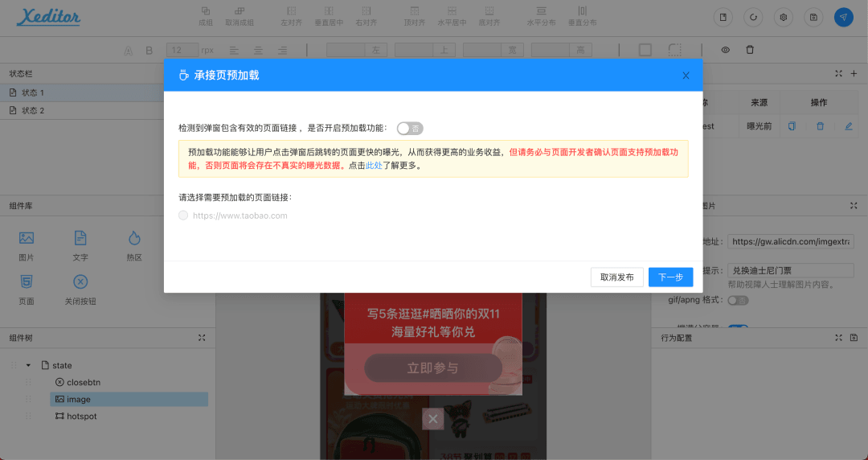Select the 垂直居中 align icon
Viewport: 868px width, 460px height.
329,11
